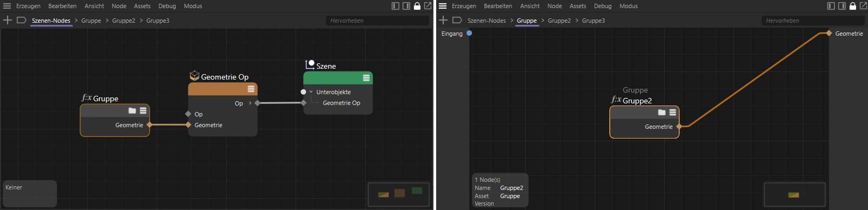The width and height of the screenshot is (868, 210).
Task: Click the Geometrie Op input port on the Szene node
Action: point(303,103)
